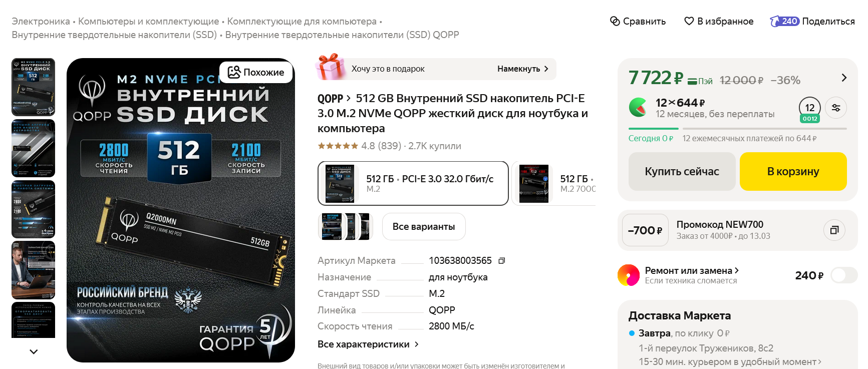Click the В корзину button
868x369 pixels.
793,171
